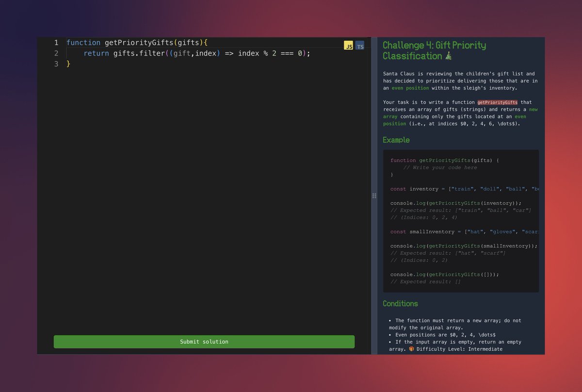The height and width of the screenshot is (392, 582).
Task: Click console.log(getPriorityGifts(inventory)) line
Action: 456,203
